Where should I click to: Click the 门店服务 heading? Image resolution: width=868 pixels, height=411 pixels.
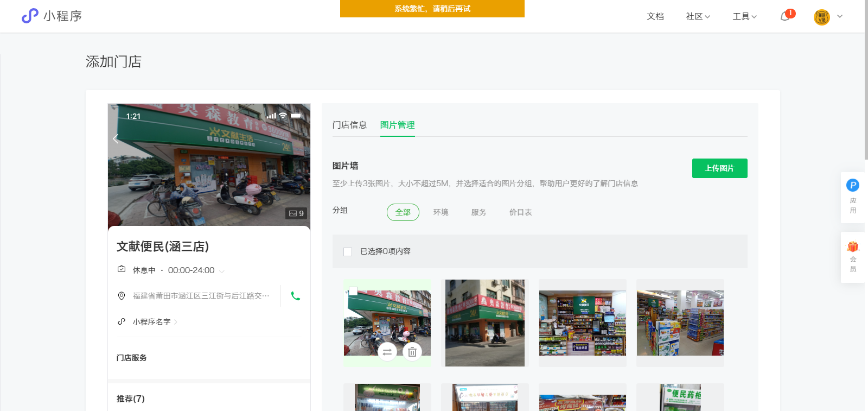point(132,358)
